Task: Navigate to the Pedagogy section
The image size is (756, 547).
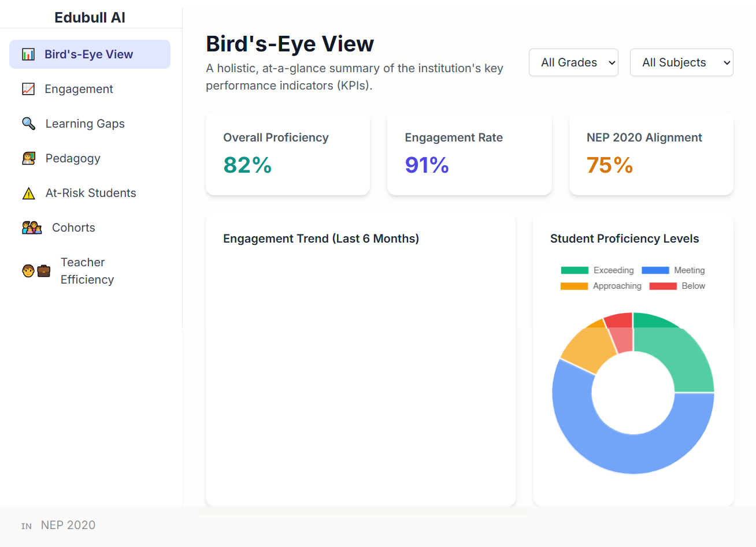Action: pos(72,158)
